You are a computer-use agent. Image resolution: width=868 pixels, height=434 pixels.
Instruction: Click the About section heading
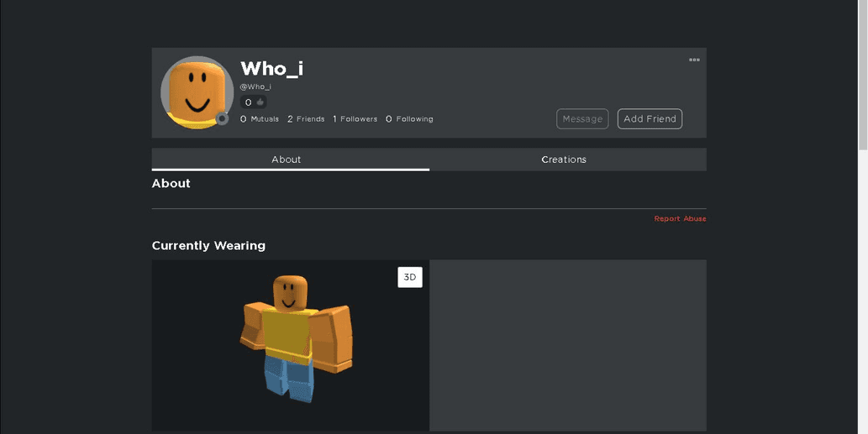pos(171,184)
